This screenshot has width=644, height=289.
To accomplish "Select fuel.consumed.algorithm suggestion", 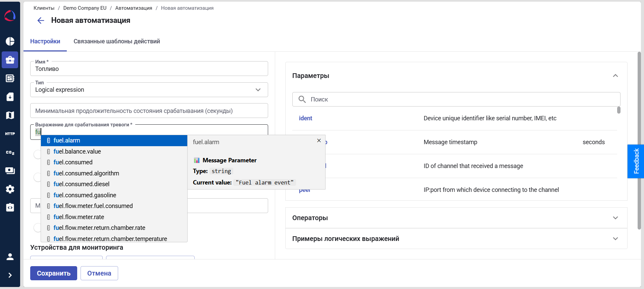I will click(114, 173).
